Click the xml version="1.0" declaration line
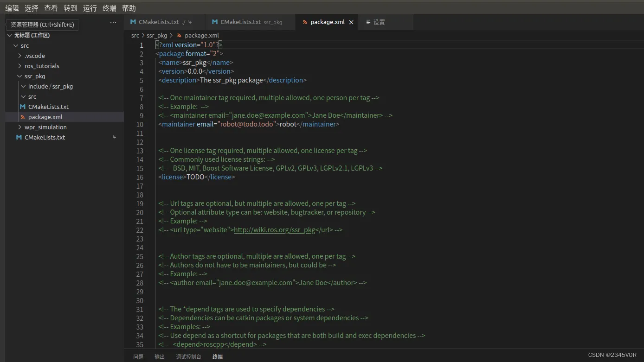 pos(189,45)
